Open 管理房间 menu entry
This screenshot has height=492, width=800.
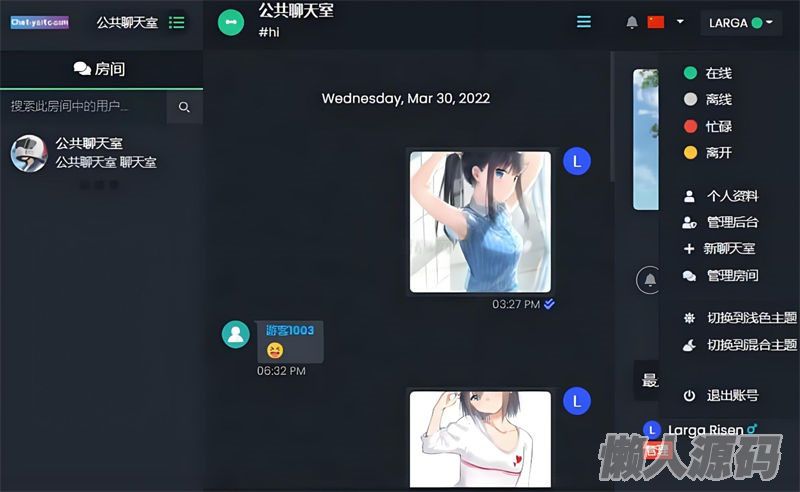721,276
